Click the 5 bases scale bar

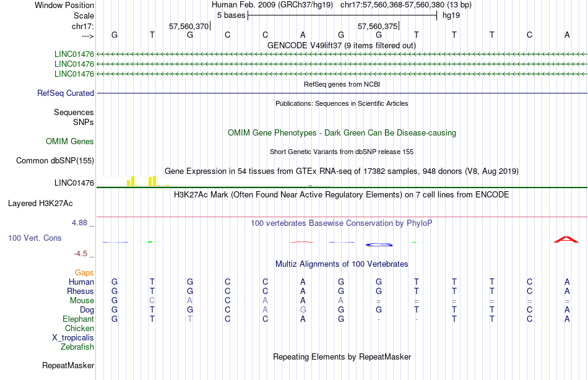coord(342,15)
